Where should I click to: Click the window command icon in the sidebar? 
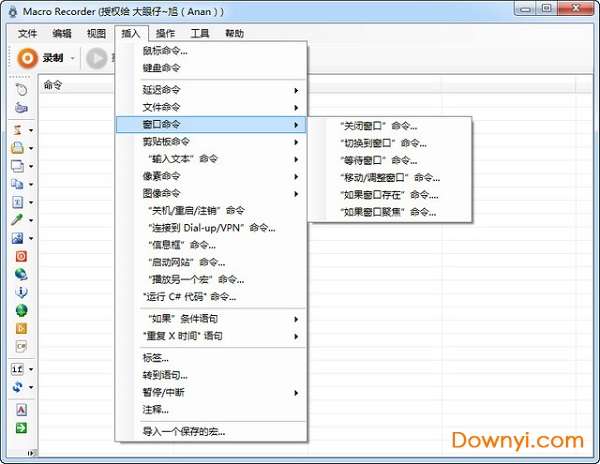[18, 166]
